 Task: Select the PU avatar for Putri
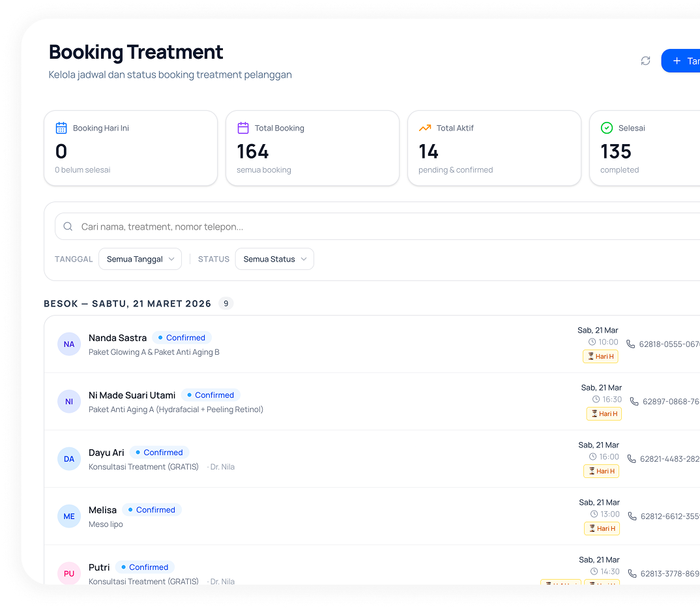tap(69, 573)
